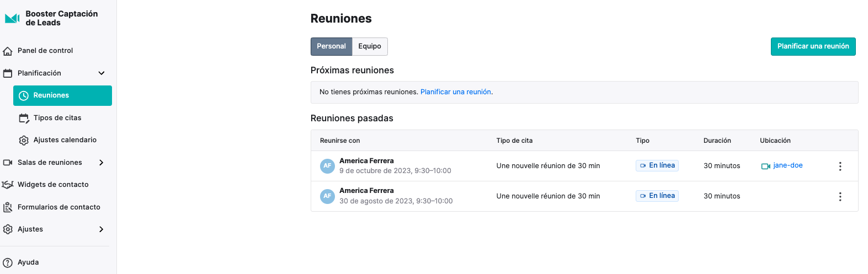
Task: Click the camera icon beside Salas de reuniones
Action: (8, 163)
